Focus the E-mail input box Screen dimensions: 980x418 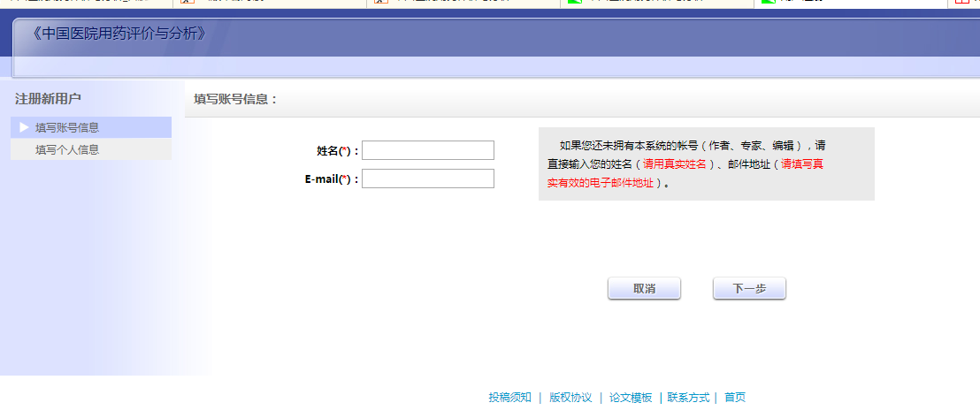(427, 179)
